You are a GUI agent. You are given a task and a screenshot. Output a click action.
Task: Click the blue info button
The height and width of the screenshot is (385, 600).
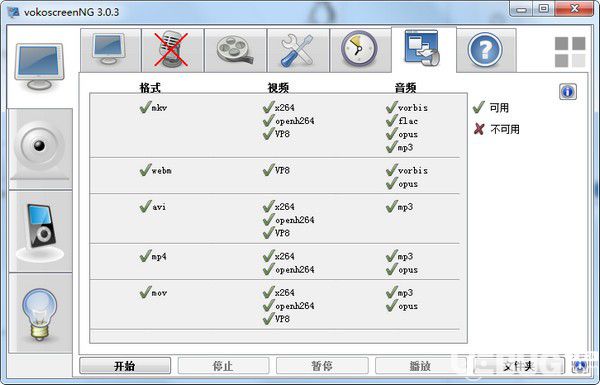(568, 92)
